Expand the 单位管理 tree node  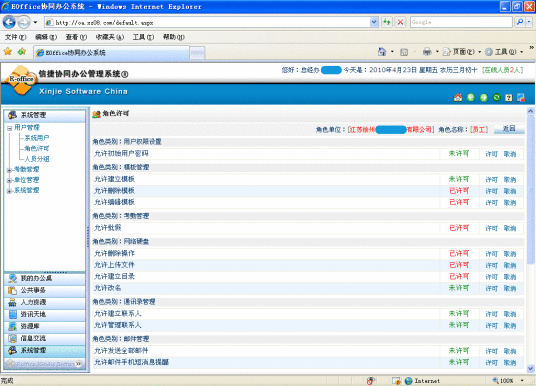(9, 181)
